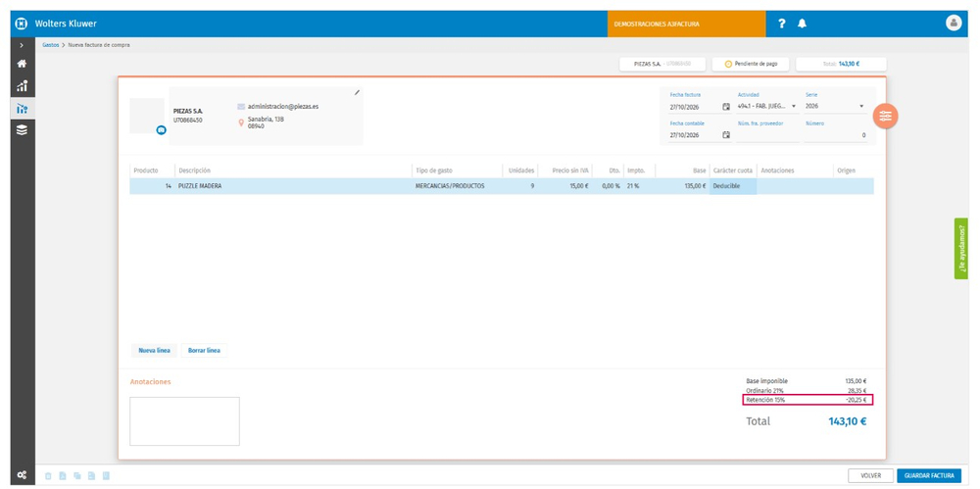This screenshot has height=489, width=980.
Task: Click the Carácter cuota column header
Action: 732,171
